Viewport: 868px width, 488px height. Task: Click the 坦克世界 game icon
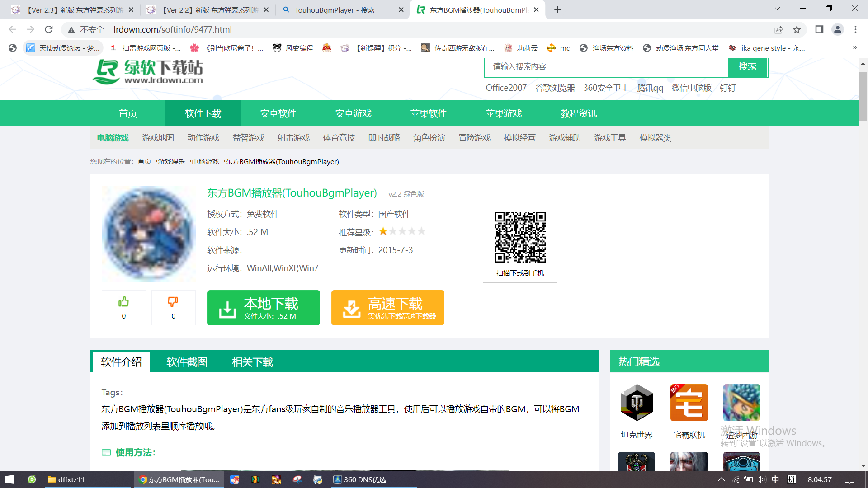click(x=637, y=403)
